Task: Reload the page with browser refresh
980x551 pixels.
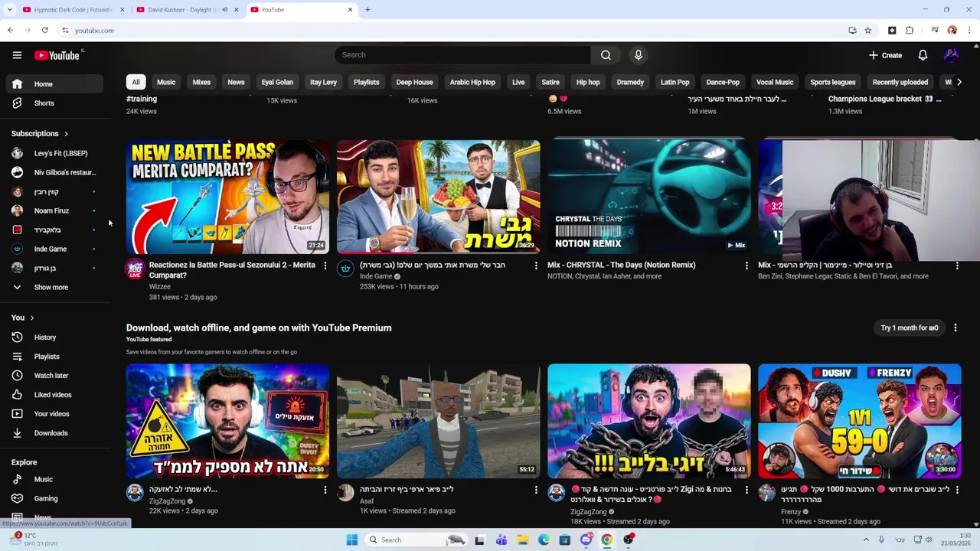Action: (45, 31)
